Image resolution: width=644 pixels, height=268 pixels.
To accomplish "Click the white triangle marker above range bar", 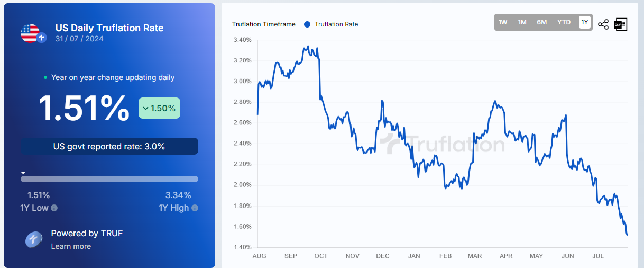I will 23,173.
